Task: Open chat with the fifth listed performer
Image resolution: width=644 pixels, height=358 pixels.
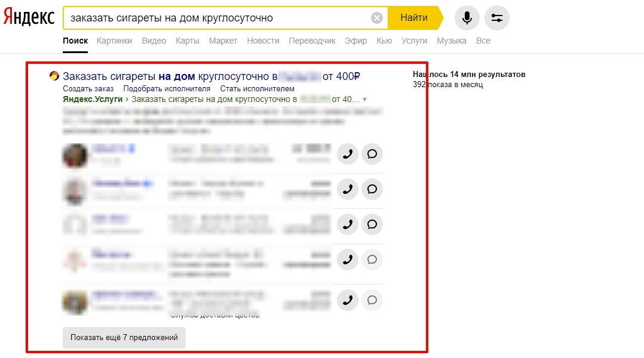Action: point(372,301)
